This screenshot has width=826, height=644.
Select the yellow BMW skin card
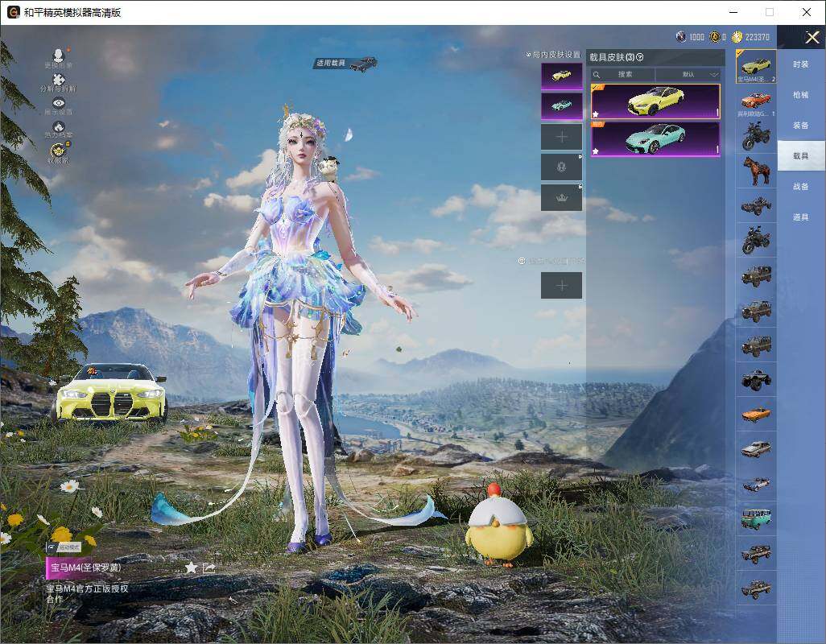tap(655, 101)
